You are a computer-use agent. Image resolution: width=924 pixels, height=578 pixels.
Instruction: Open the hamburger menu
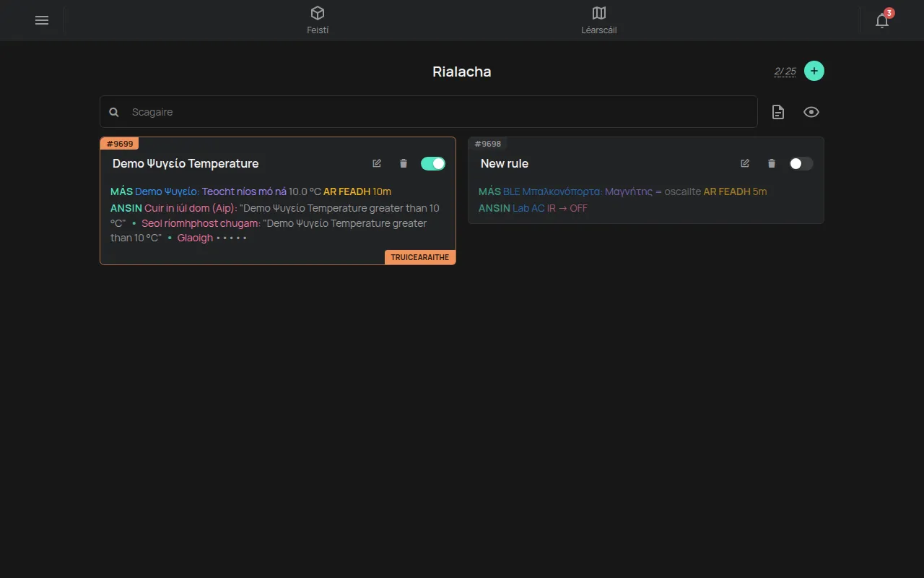click(x=42, y=20)
